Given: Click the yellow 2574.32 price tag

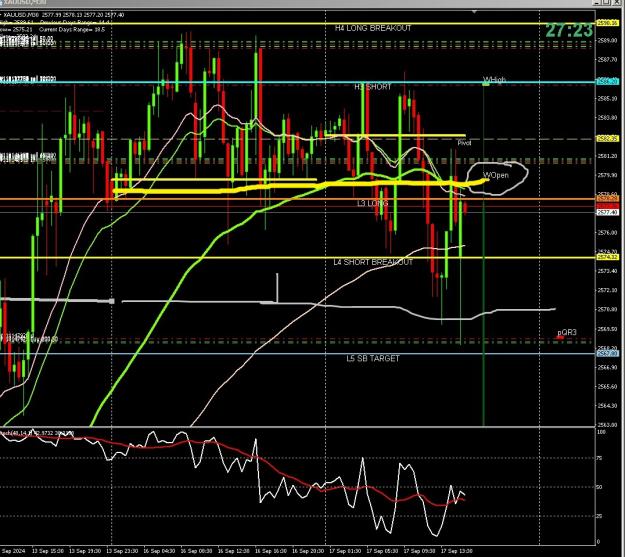Looking at the screenshot, I should [x=608, y=257].
